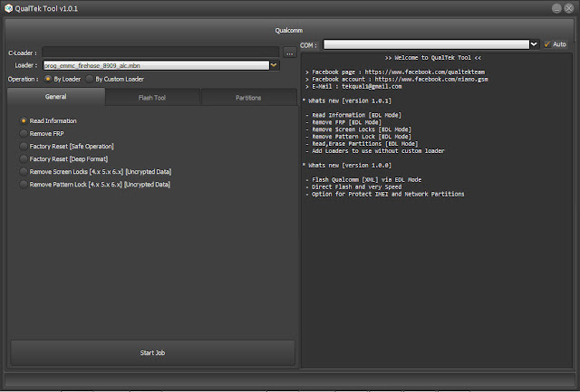
Task: Click the Welcome to QualTek Tool text
Action: (433, 58)
